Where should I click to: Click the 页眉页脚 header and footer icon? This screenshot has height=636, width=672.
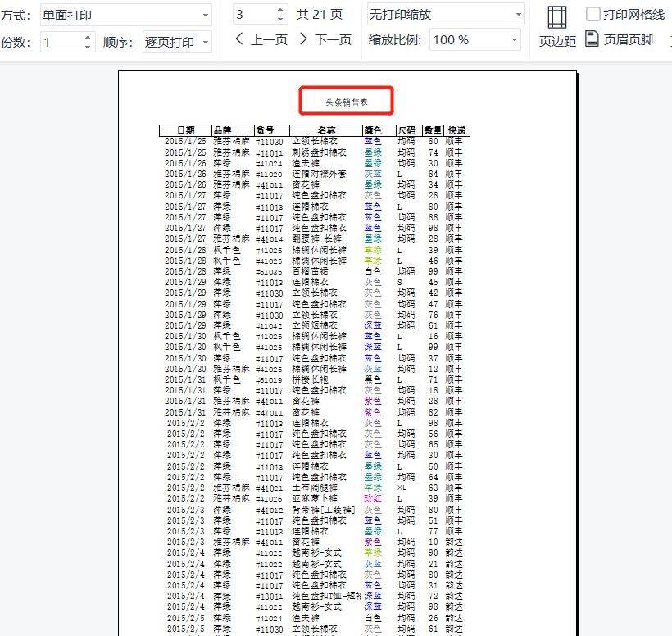[593, 39]
